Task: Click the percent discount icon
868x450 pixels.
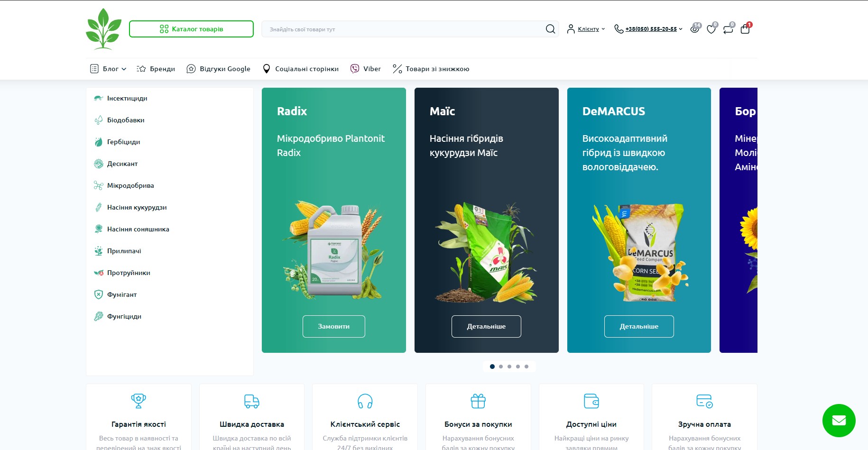Action: pos(397,69)
